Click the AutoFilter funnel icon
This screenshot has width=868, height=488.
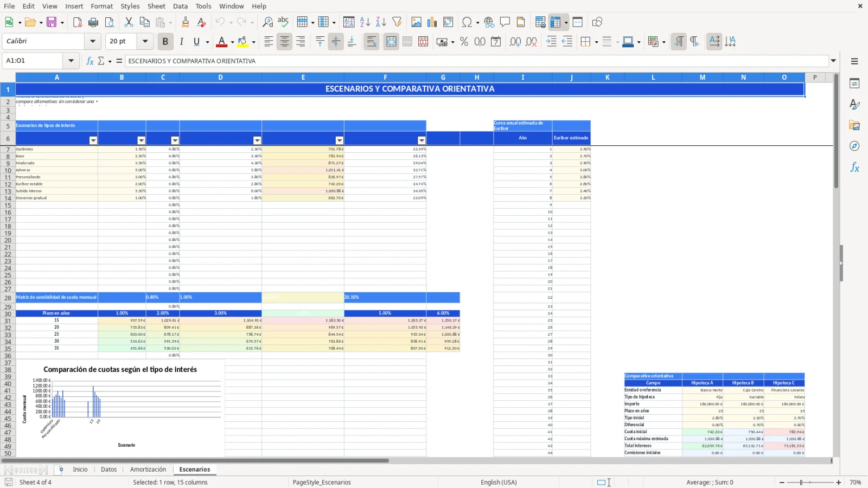(x=397, y=22)
